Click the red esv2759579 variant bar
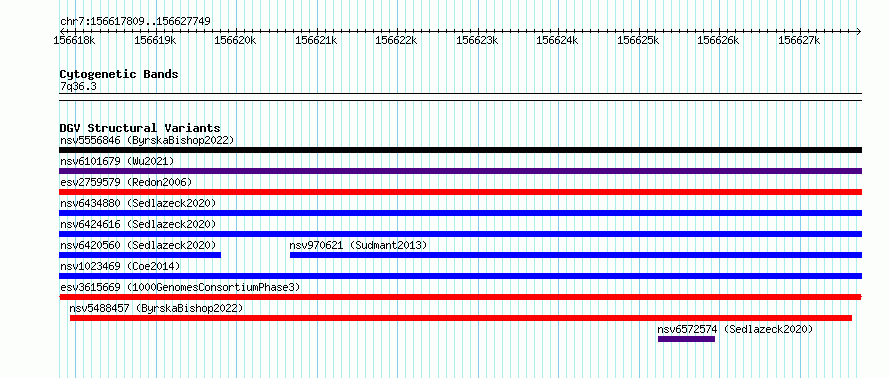Viewport: 890px width, 378px height. (x=460, y=192)
